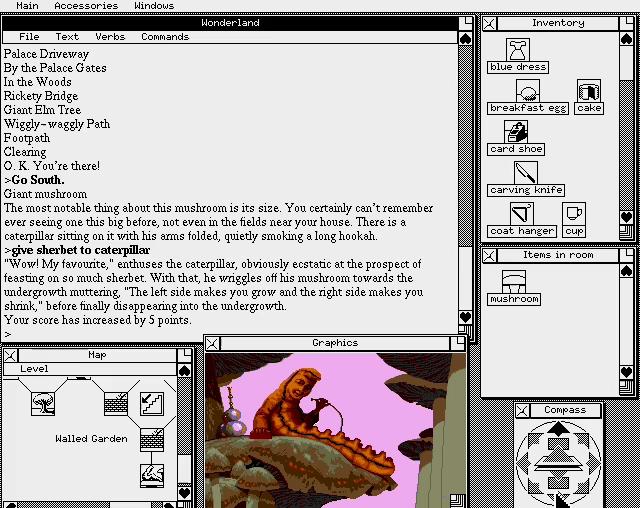Select the mushroom in Items in room

[x=514, y=288]
